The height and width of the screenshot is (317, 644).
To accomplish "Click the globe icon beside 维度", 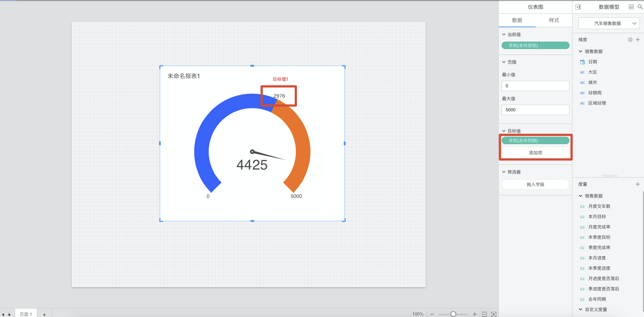I will [x=630, y=40].
